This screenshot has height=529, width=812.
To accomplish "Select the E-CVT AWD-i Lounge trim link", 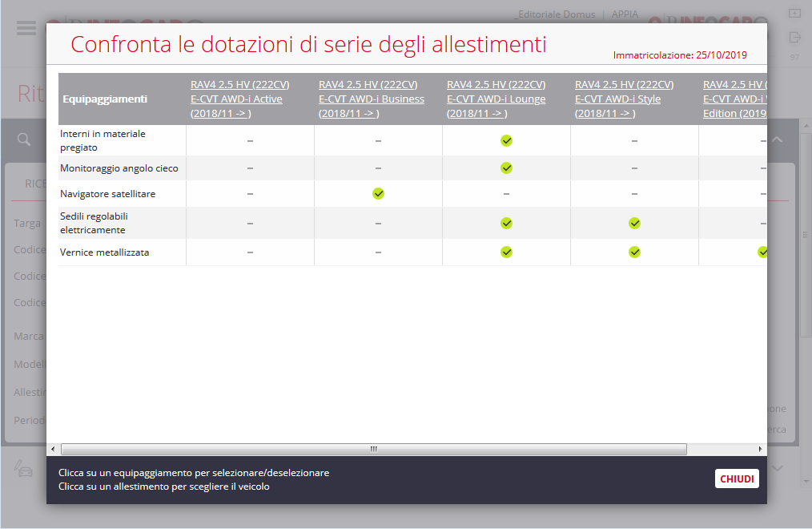I will tap(496, 99).
